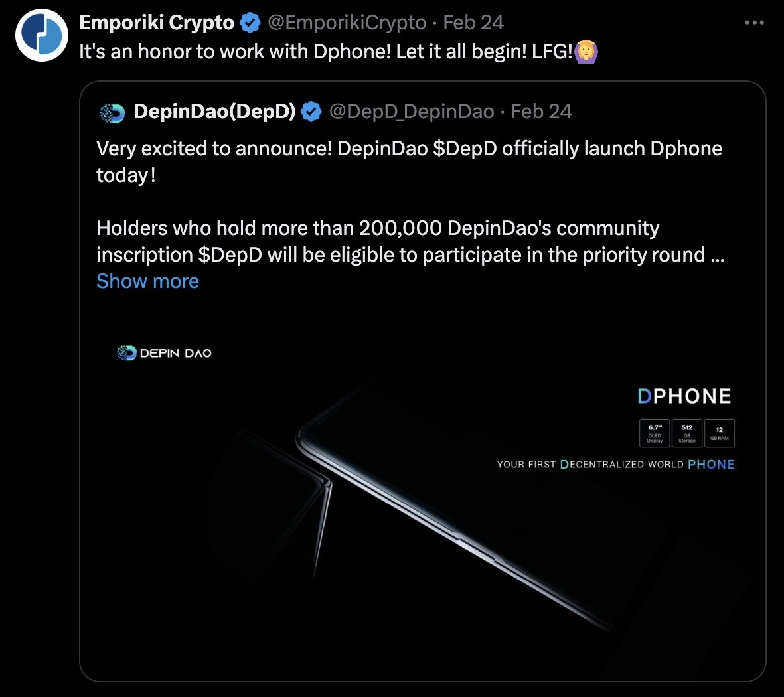Click the Feb 24 timestamp on the main tweet
784x697 pixels.
[473, 22]
